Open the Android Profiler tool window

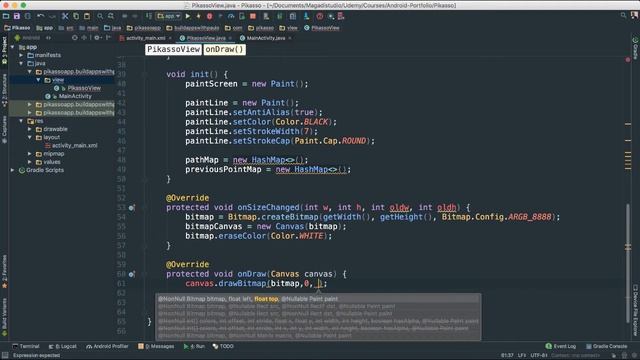(107, 347)
